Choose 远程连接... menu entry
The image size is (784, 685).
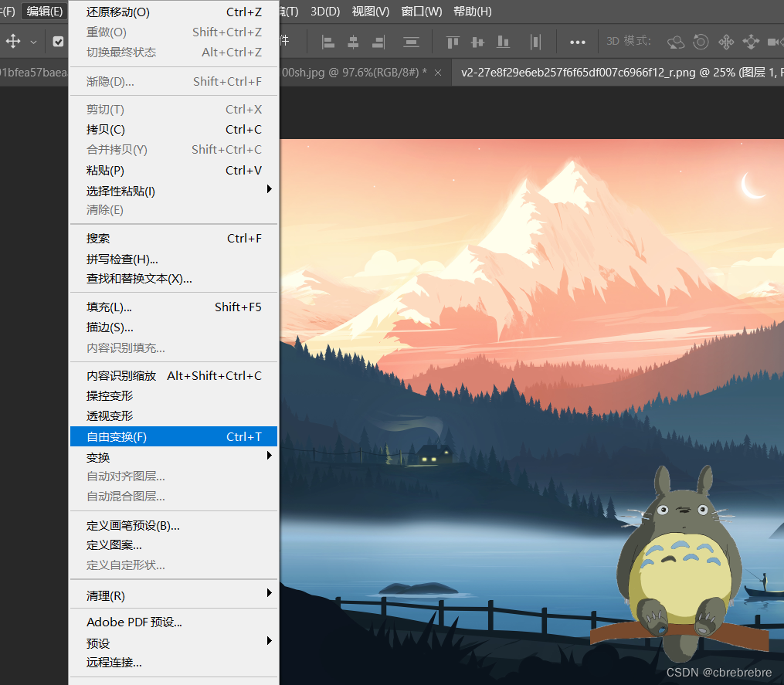pos(174,663)
